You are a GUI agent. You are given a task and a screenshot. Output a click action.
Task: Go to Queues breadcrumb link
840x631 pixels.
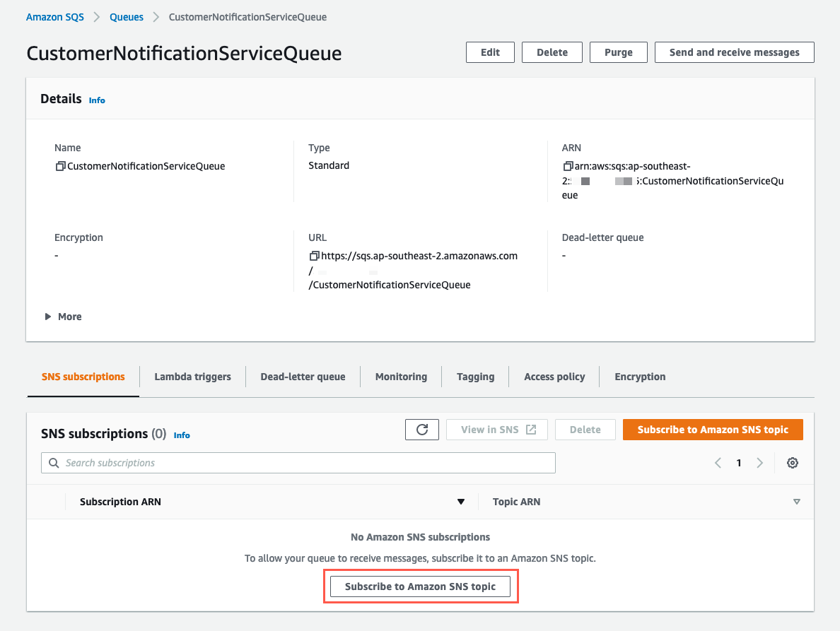(127, 17)
